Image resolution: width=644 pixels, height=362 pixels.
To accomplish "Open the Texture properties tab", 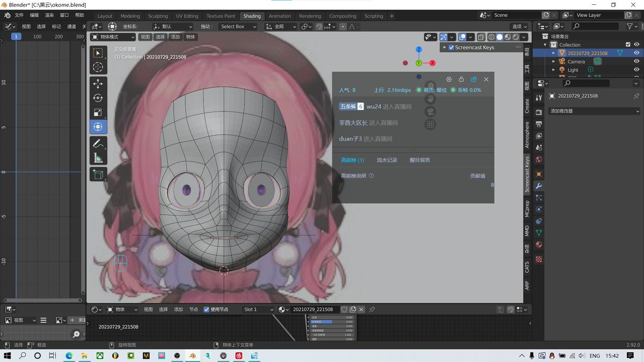I will coord(539,259).
